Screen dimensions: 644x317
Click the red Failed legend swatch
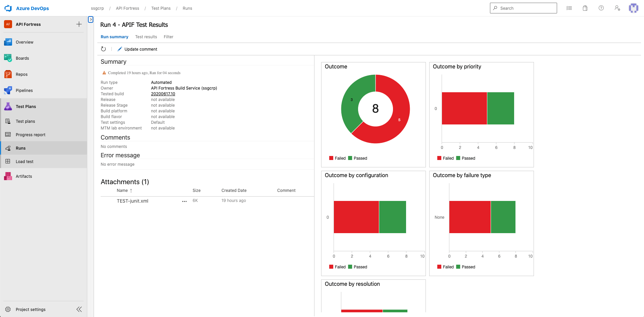coord(331,158)
